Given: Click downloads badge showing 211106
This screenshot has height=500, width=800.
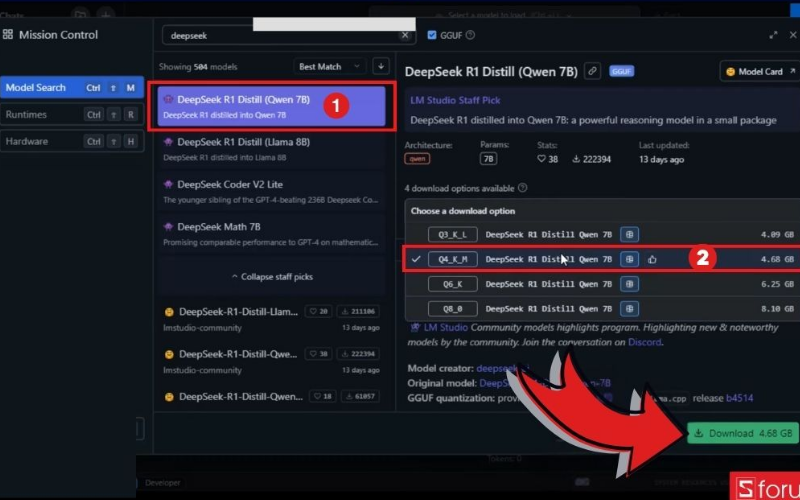Looking at the screenshot, I should pos(358,311).
